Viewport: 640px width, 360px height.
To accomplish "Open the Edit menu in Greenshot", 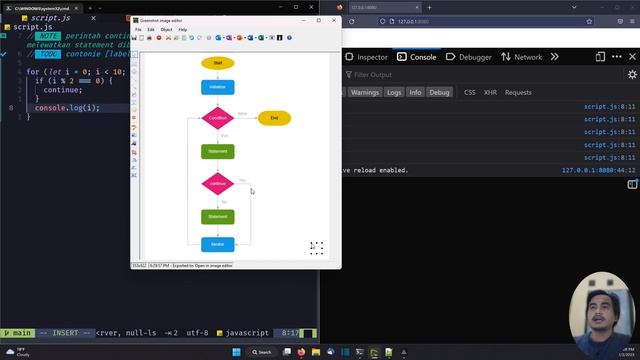I will click(151, 30).
